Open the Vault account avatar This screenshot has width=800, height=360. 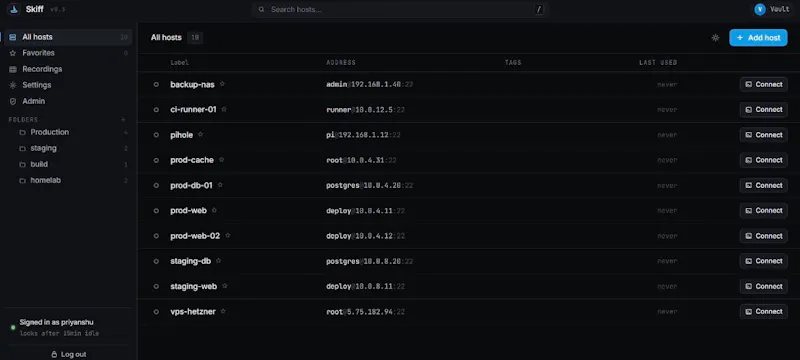[760, 9]
